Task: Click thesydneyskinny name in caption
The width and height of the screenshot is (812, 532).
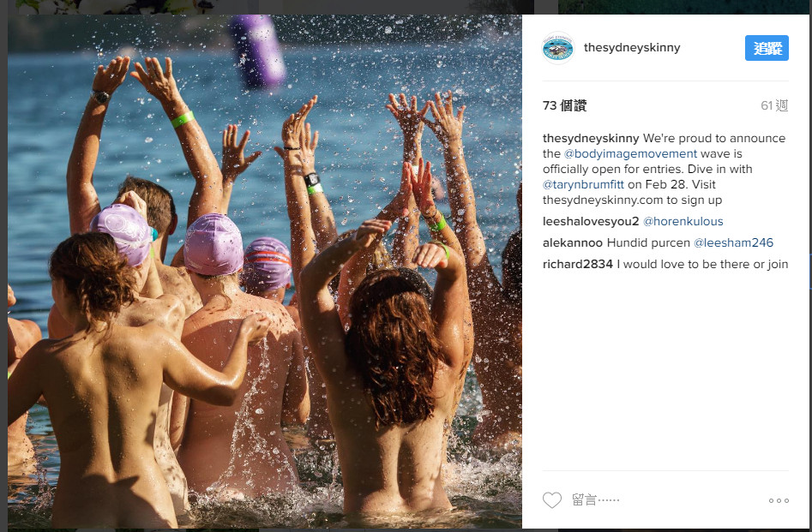Action: pos(591,138)
